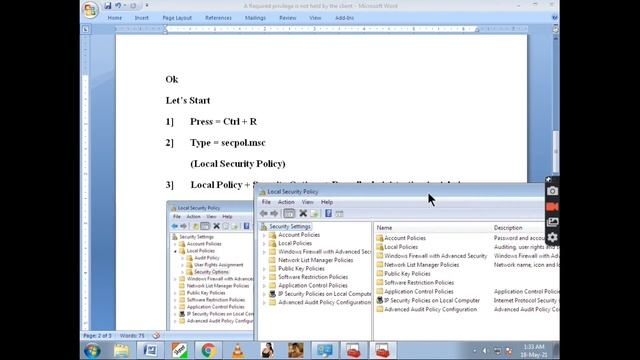Viewport: 640px width, 360px height.
Task: Open the Add-Ins ribbon tab
Action: [x=344, y=18]
